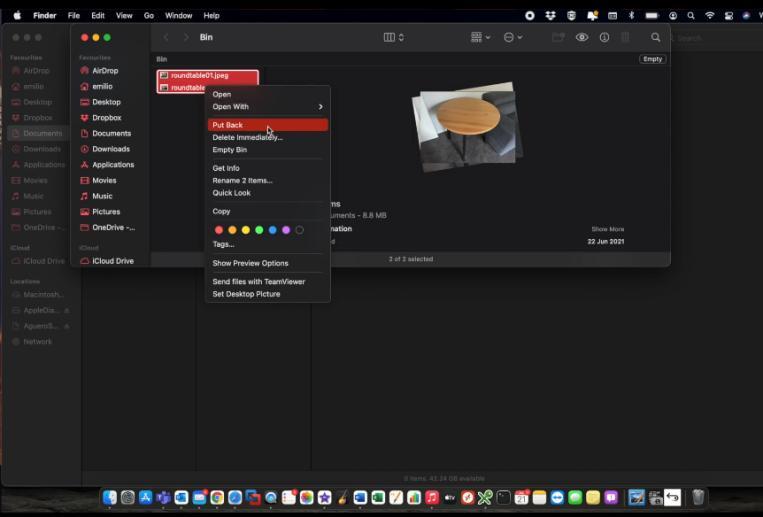
Task: Click the Empty button for the Bin
Action: point(652,59)
